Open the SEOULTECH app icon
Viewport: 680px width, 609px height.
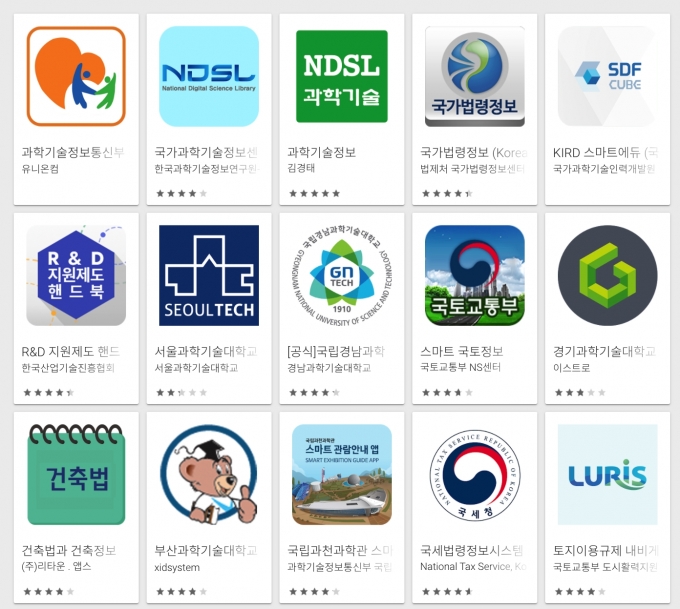(209, 275)
